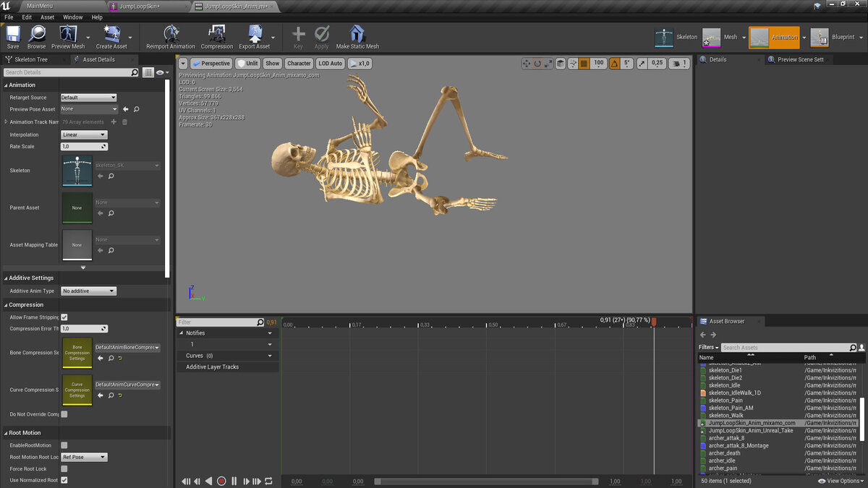Switch to the Skeleton Tree tab

pos(31,59)
